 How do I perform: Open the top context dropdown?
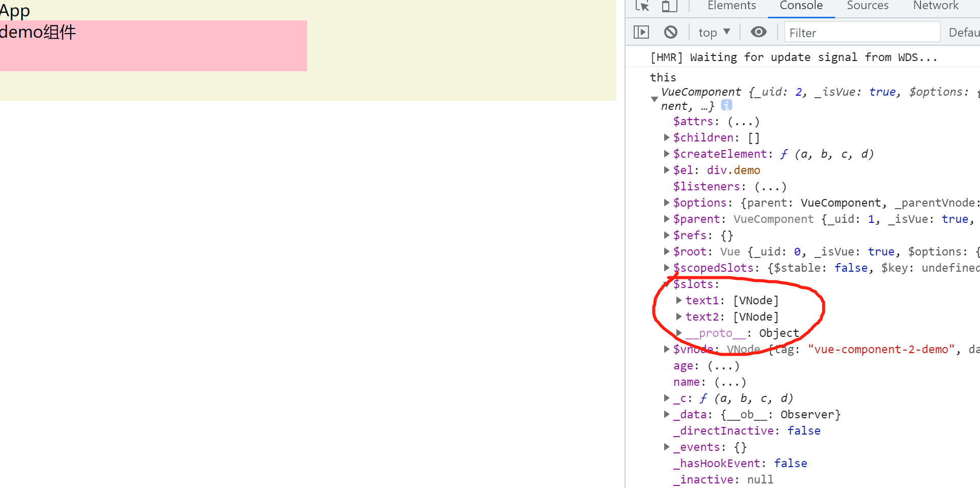[715, 33]
